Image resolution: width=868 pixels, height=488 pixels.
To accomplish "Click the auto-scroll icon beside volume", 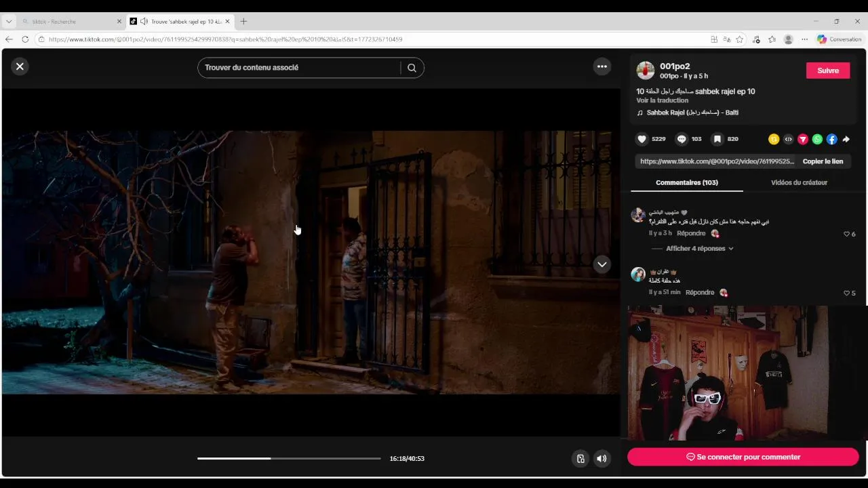I will (580, 458).
